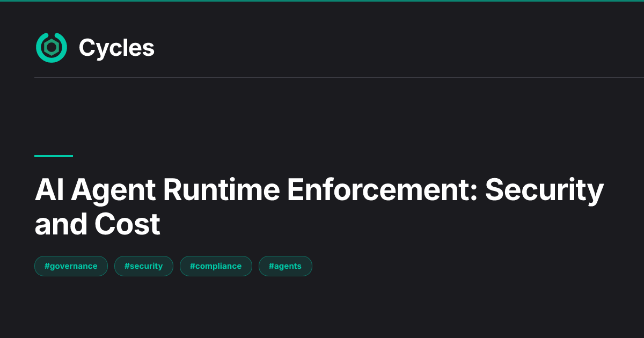Click the Cycles hexagon logo icon
The height and width of the screenshot is (338, 644).
52,48
